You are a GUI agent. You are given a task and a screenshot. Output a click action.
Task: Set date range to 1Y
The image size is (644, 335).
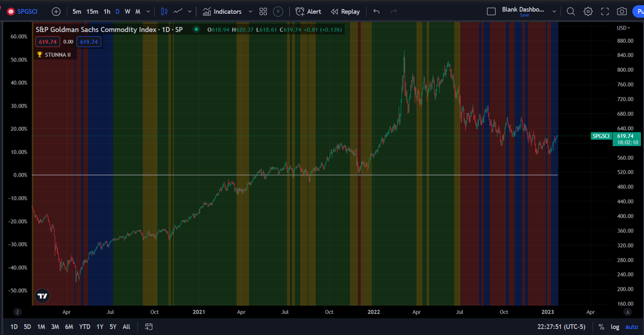100,327
